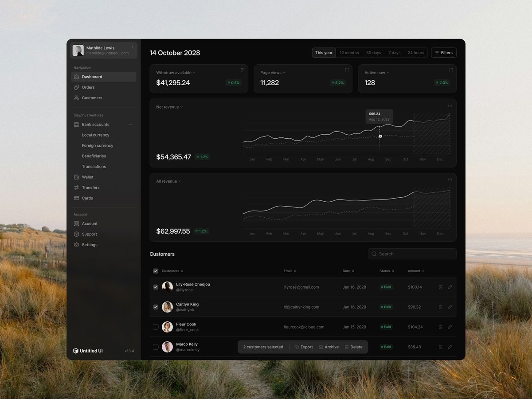Sort by Date column
Screen dimensions: 532x399
(348, 271)
